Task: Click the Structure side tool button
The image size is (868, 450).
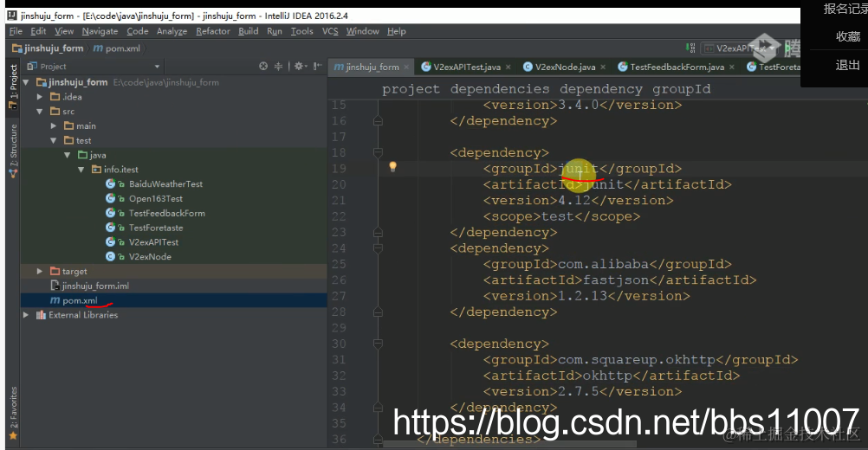Action: (x=13, y=151)
